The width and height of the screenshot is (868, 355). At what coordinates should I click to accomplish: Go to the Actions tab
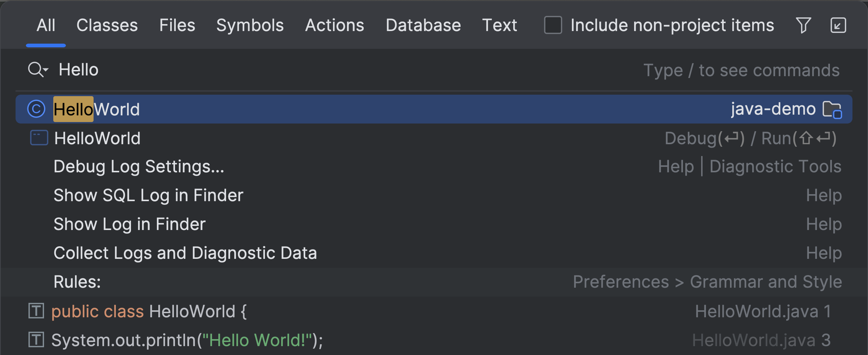coord(334,26)
